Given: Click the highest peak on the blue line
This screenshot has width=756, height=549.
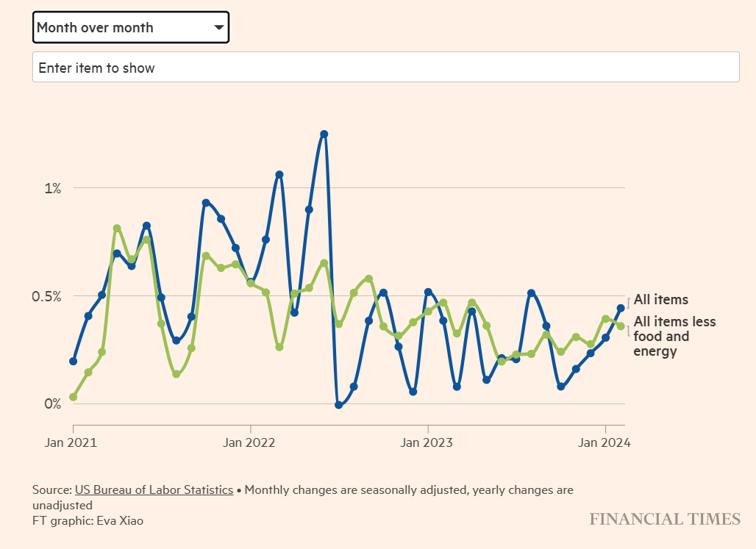Looking at the screenshot, I should 324,133.
